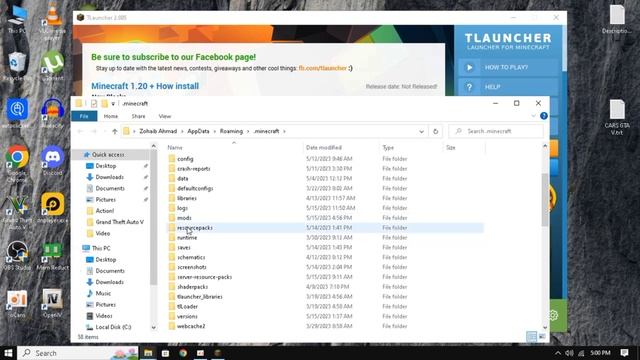Open the Windows Start menu

click(8, 353)
